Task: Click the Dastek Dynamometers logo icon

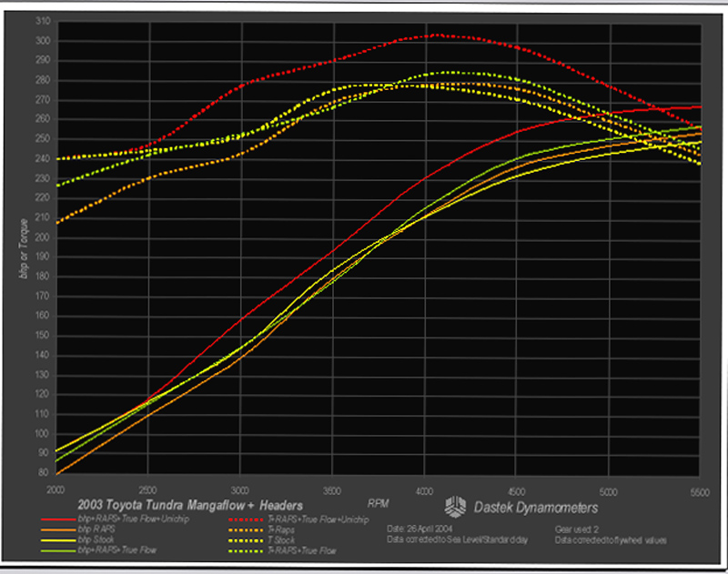Action: (455, 507)
